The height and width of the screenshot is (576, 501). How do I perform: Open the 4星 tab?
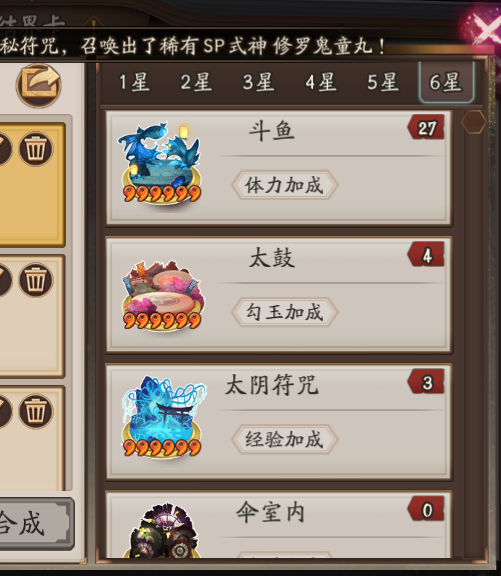coord(321,82)
